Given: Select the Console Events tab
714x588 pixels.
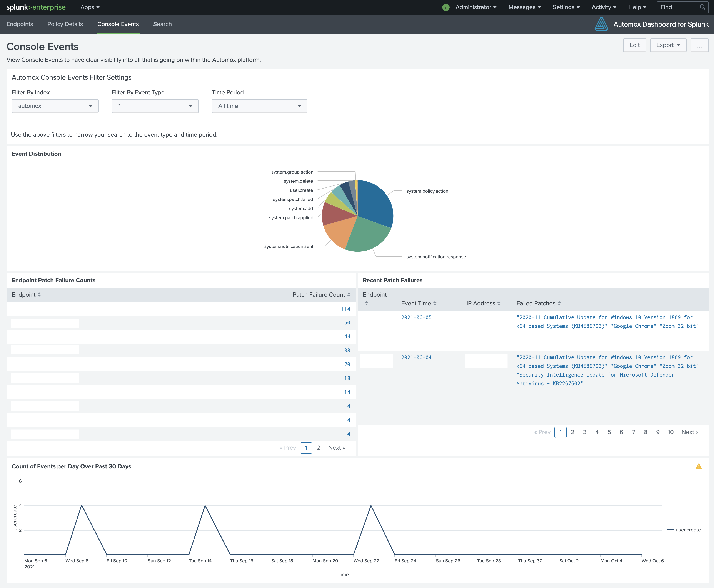Looking at the screenshot, I should pos(118,24).
